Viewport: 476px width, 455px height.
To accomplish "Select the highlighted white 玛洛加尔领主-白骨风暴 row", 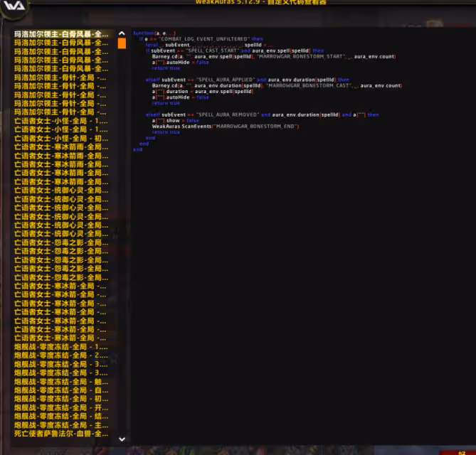I will 61,34.
